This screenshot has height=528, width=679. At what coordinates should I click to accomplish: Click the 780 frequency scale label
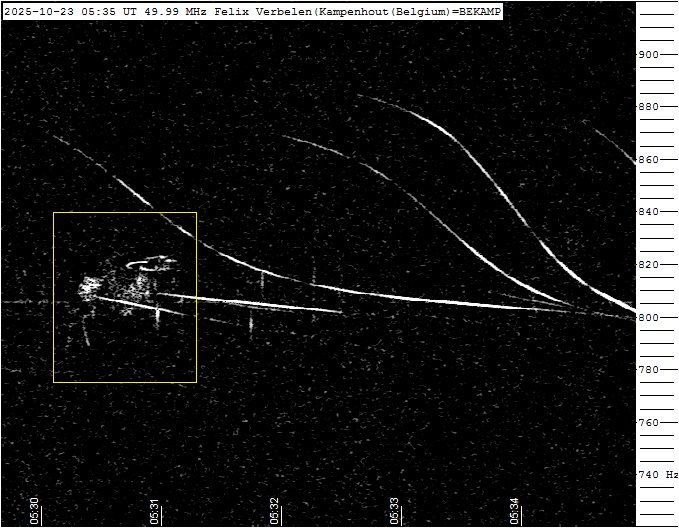(649, 370)
